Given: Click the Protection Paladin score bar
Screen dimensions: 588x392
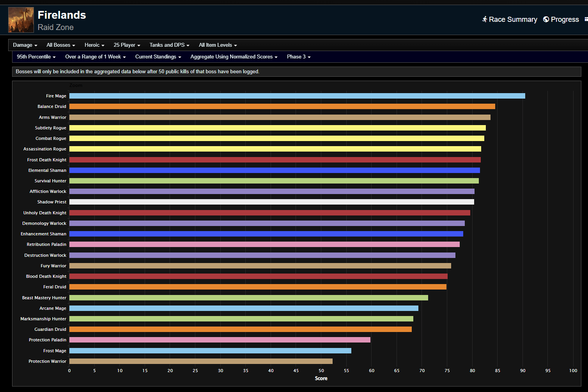Looking at the screenshot, I should point(220,340).
